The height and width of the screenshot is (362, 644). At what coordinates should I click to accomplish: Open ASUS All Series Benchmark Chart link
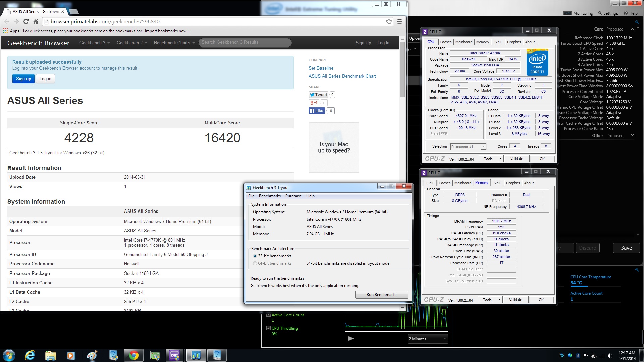342,76
